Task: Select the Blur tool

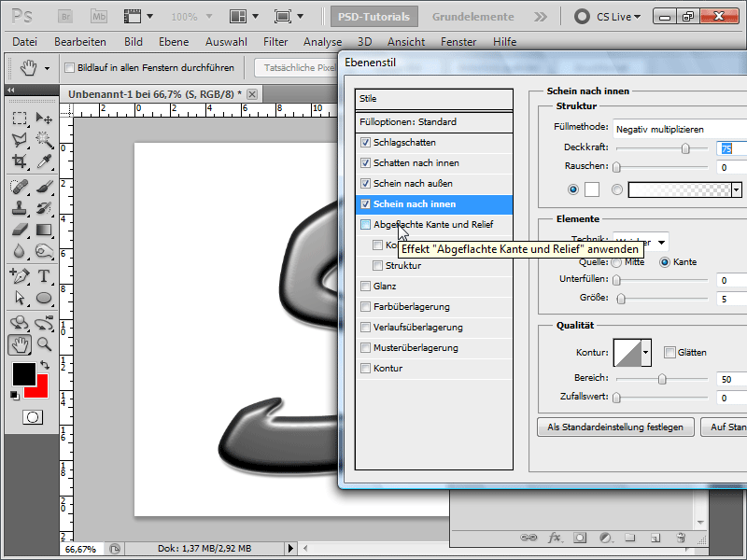Action: point(20,251)
